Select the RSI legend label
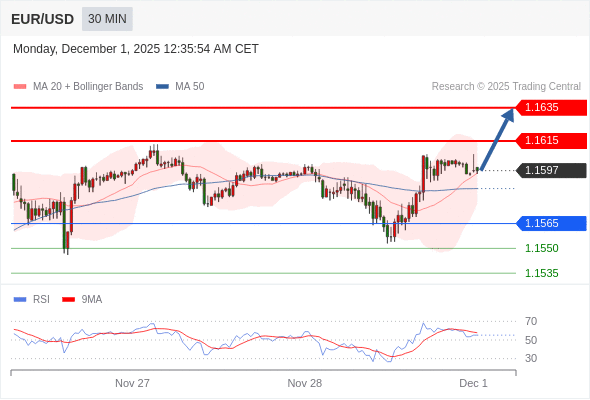The image size is (590, 400). pos(41,300)
